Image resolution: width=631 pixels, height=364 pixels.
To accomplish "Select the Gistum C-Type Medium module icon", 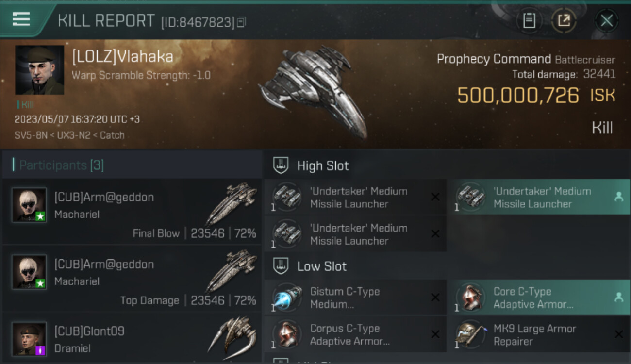I will coord(287,298).
